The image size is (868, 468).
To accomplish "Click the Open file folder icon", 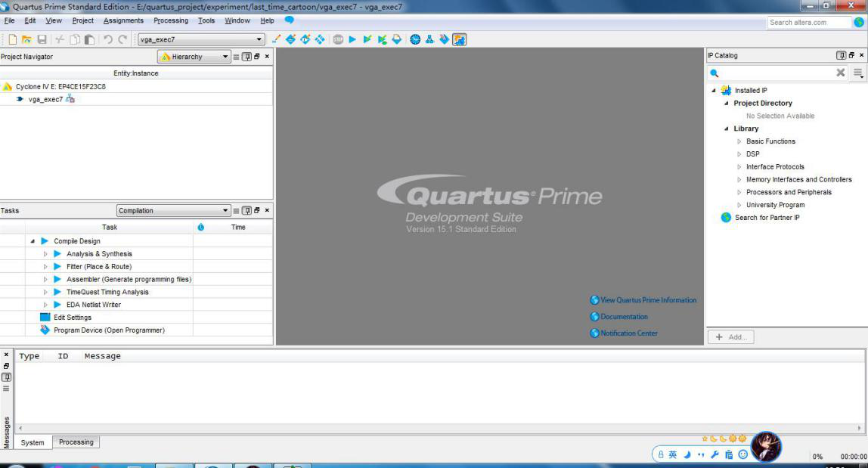I will pyautogui.click(x=26, y=39).
